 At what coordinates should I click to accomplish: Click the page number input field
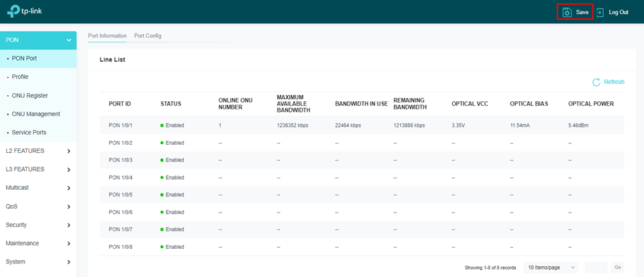click(596, 268)
